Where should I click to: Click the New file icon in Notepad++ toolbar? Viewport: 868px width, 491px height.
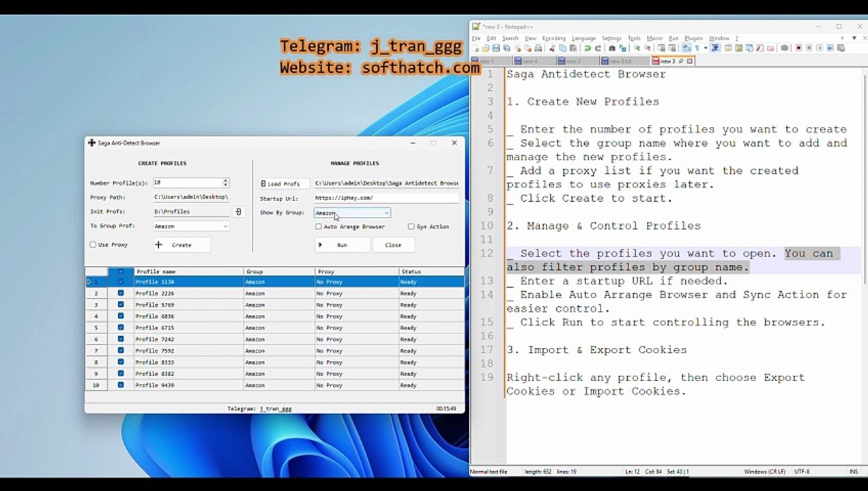(476, 48)
